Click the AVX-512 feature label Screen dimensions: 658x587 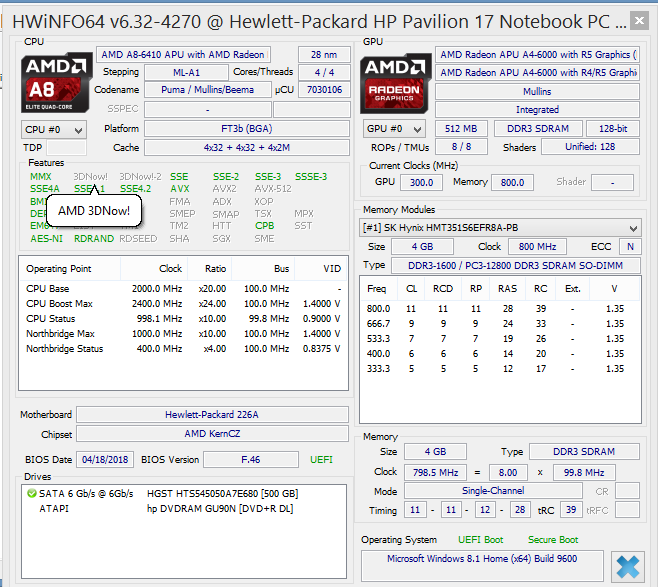[x=273, y=189]
